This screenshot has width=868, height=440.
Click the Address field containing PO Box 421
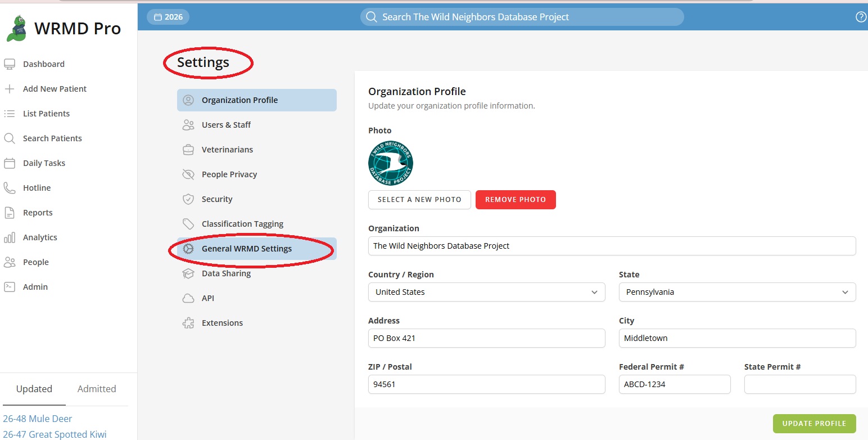point(487,338)
